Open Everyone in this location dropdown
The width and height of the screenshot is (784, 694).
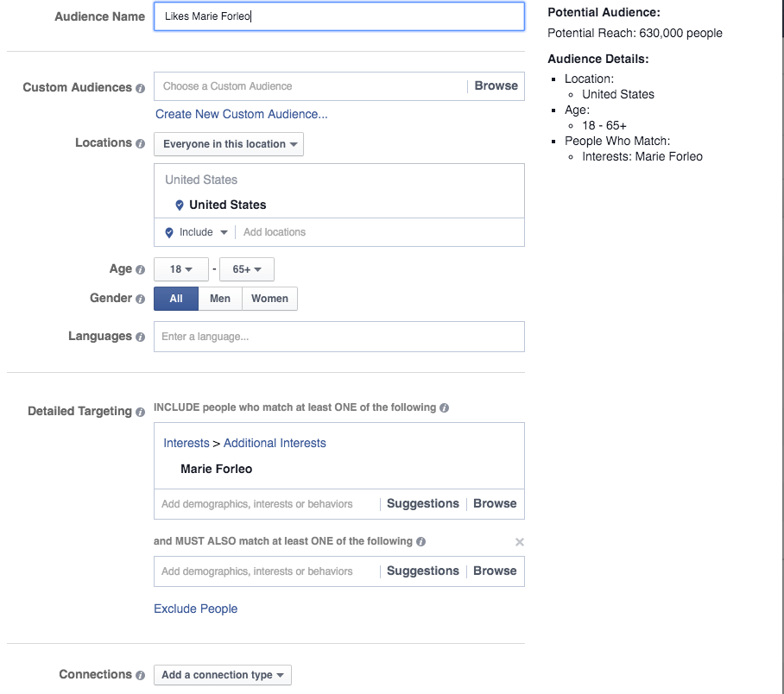pyautogui.click(x=229, y=144)
